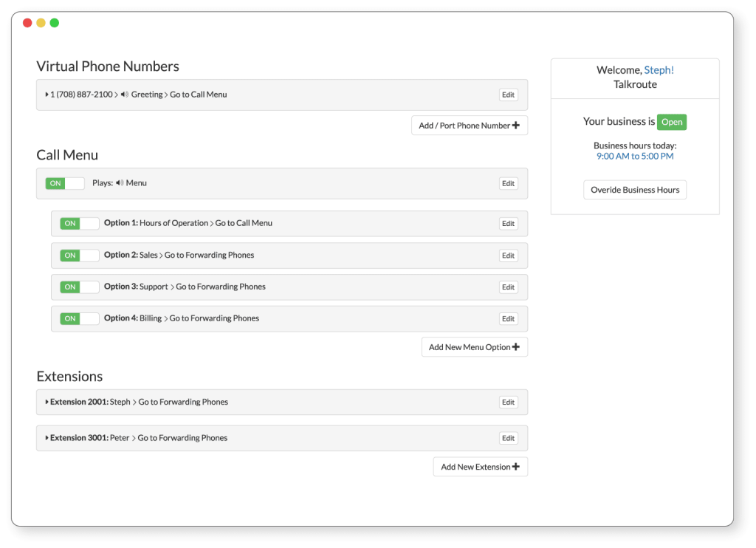This screenshot has width=756, height=548.
Task: Click the Menu label after Plays:
Action: 136,183
